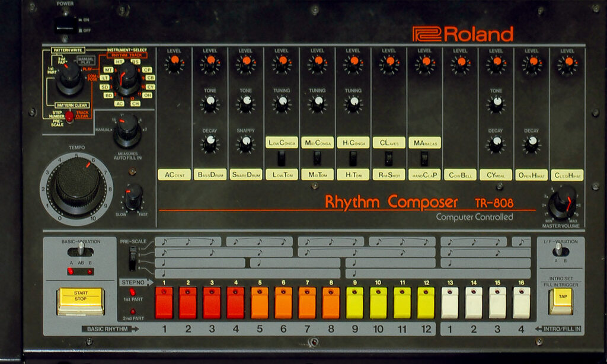This screenshot has height=364, width=607.
Task: Trigger white step button 14
Action: (474, 303)
